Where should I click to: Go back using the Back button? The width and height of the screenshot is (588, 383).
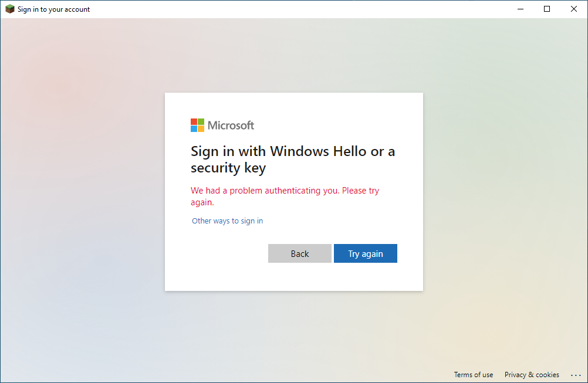tap(300, 253)
